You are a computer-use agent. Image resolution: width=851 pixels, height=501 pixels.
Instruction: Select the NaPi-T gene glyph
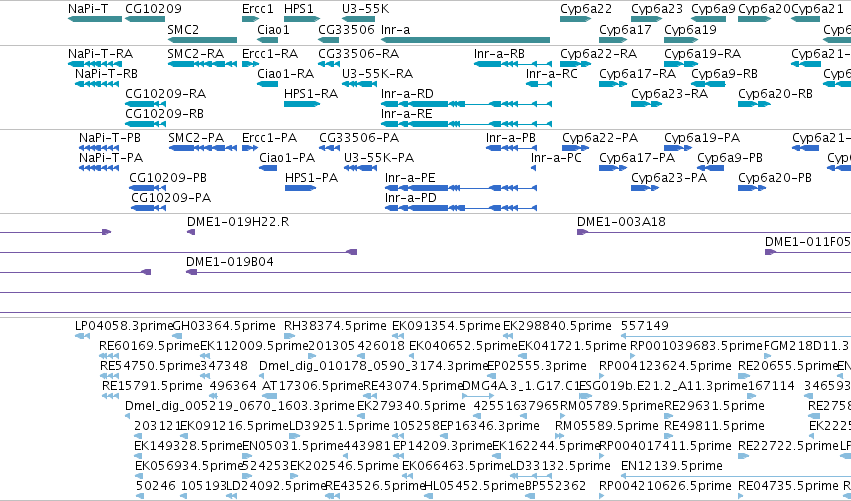pos(95,20)
